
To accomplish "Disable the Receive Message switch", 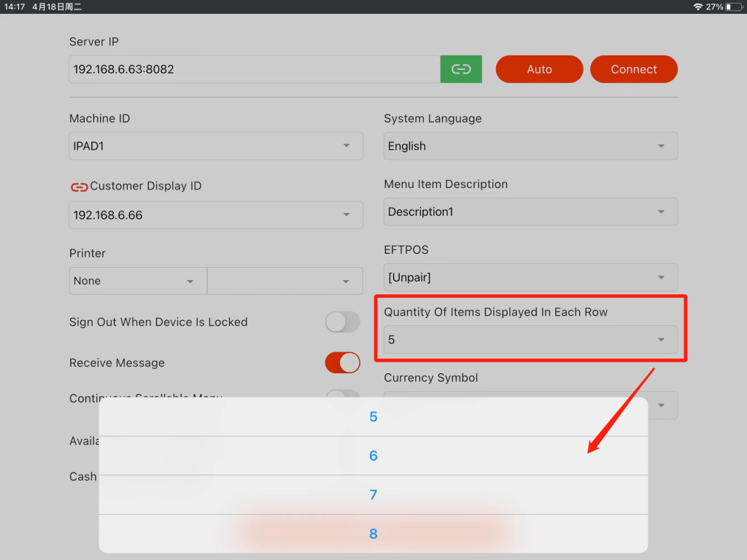I will pyautogui.click(x=342, y=363).
